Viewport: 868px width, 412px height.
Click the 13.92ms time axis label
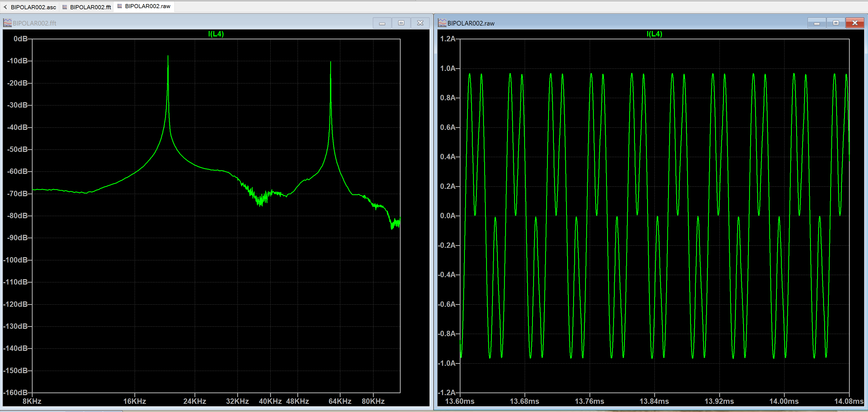[x=719, y=401]
